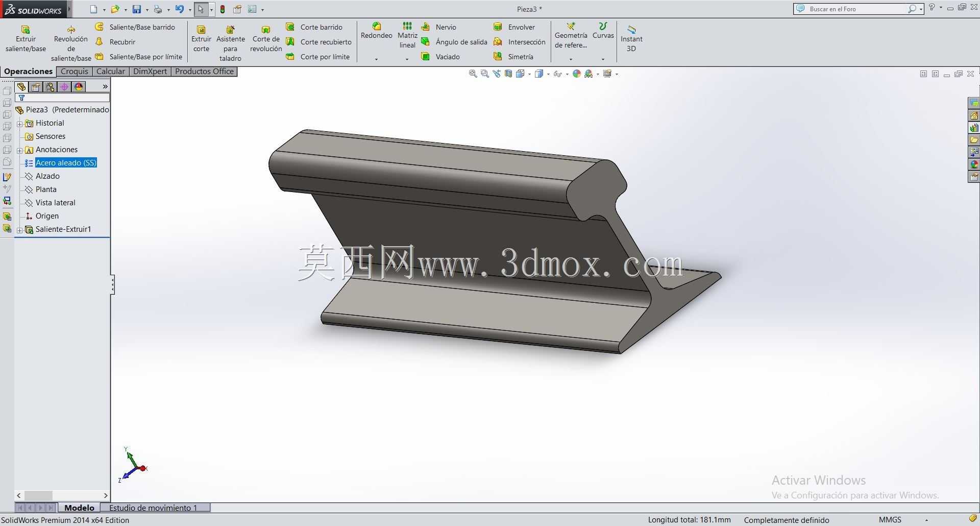Screen dimensions: 980x526
Task: Click the Curvas tool
Action: coord(603,31)
